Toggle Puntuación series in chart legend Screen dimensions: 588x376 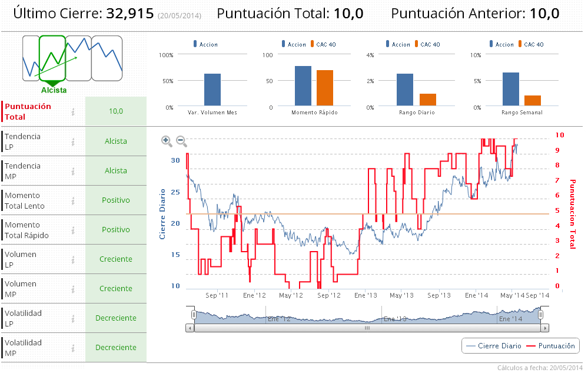tap(551, 346)
